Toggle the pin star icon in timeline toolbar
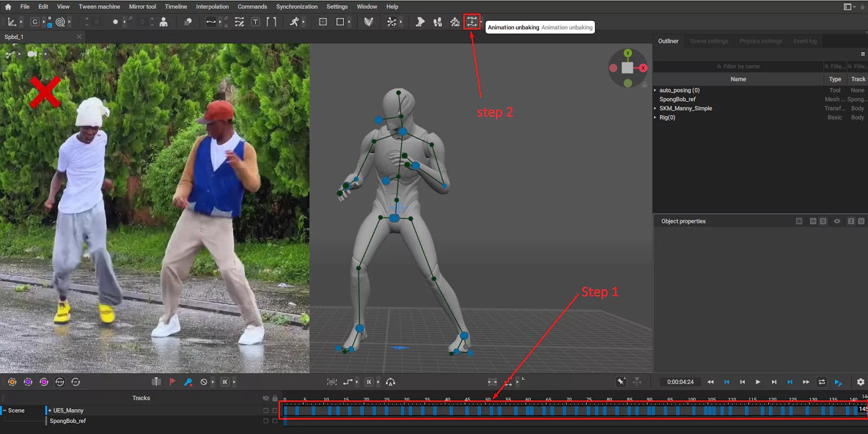Viewport: 868px width, 434px height. pos(621,382)
